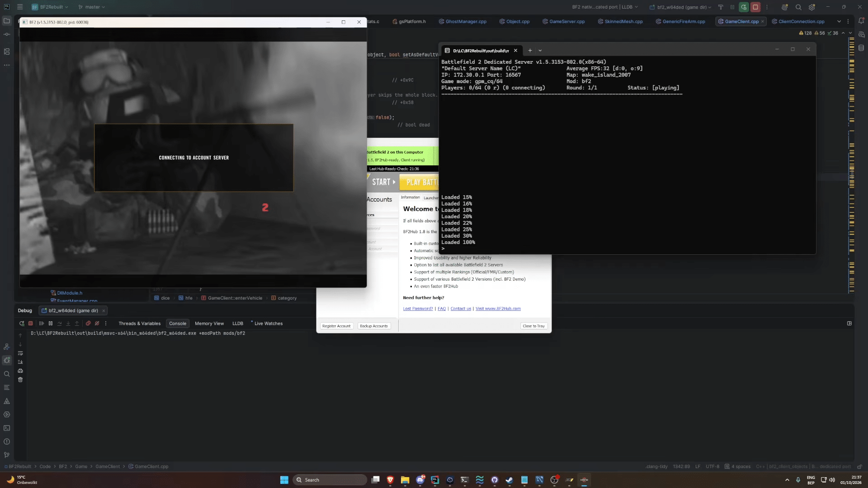
Task: Click the print icon beside the console
Action: pyautogui.click(x=20, y=371)
